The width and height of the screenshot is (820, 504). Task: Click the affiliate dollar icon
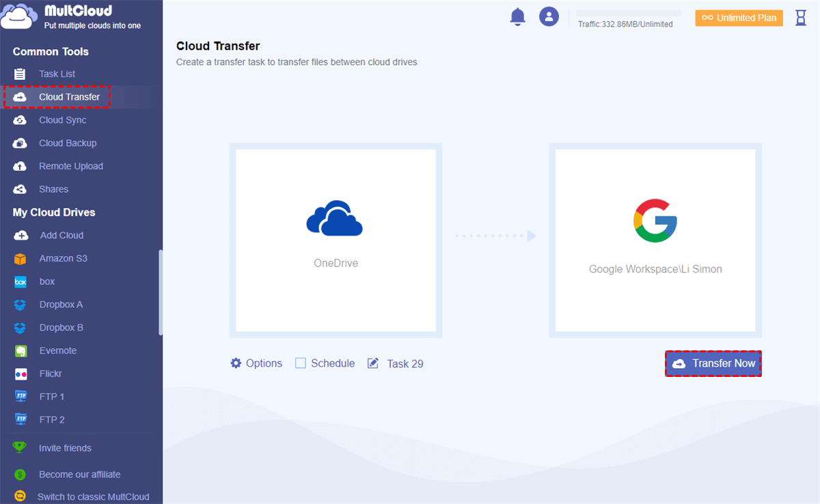tap(20, 475)
